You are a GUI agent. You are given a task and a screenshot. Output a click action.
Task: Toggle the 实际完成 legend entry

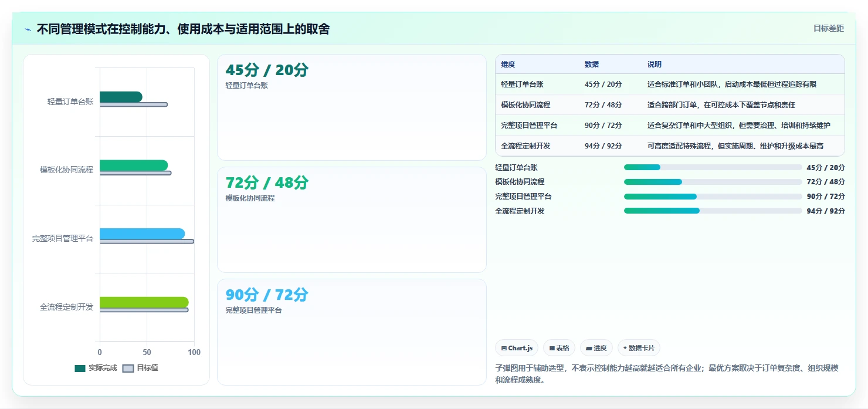(96, 368)
